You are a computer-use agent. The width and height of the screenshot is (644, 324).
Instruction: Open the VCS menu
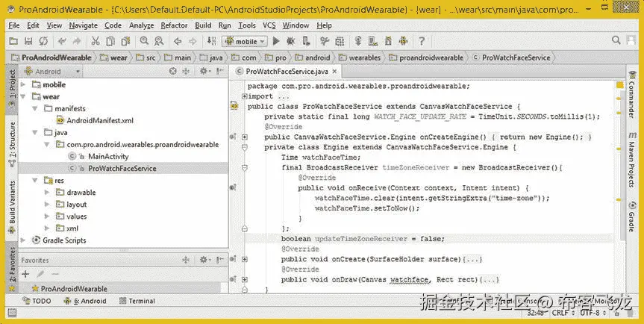pyautogui.click(x=269, y=25)
